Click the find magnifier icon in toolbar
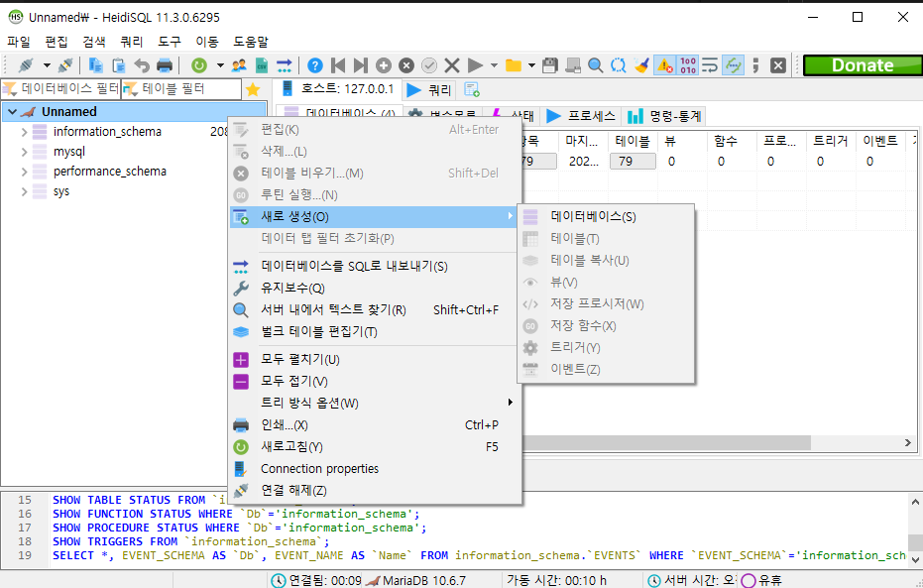The height and width of the screenshot is (588, 923). [x=596, y=65]
